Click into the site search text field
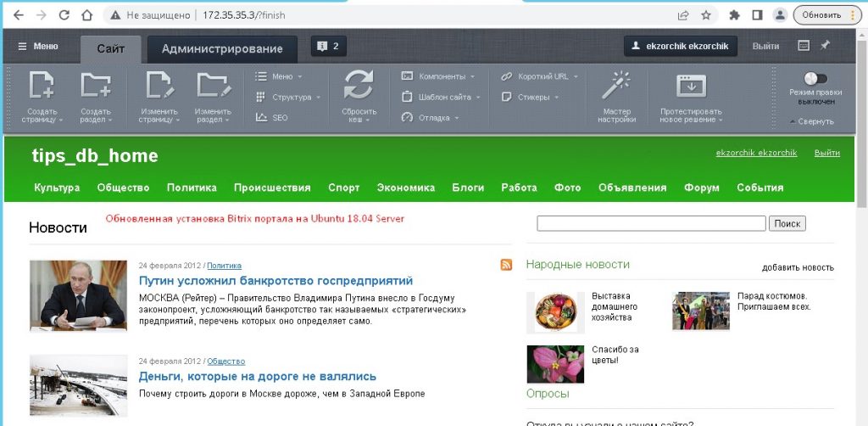This screenshot has height=426, width=868. pyautogui.click(x=651, y=223)
